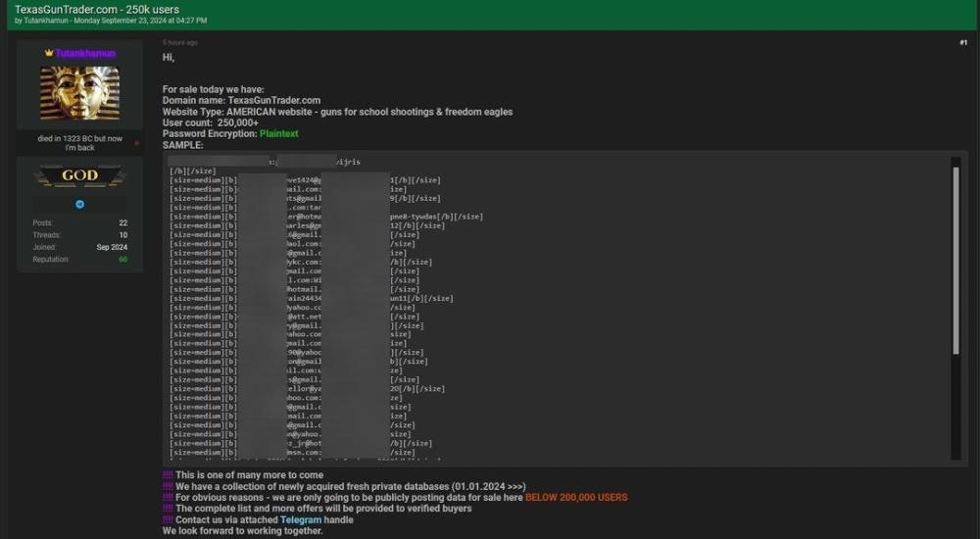The width and height of the screenshot is (980, 539).
Task: Click the Posts count value 22
Action: coord(123,222)
